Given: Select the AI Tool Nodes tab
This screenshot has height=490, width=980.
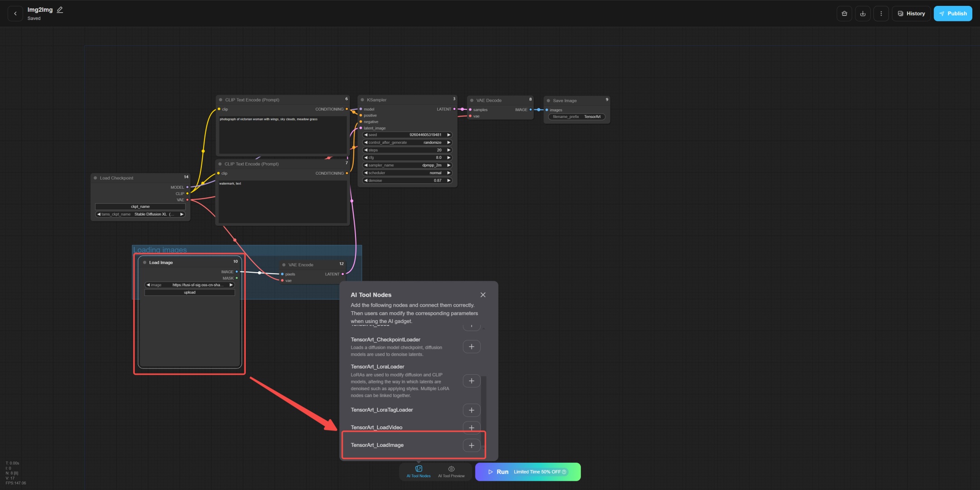Looking at the screenshot, I should [419, 472].
